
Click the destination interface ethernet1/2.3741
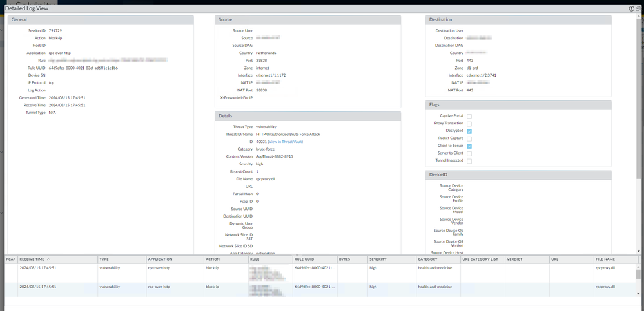pyautogui.click(x=482, y=75)
